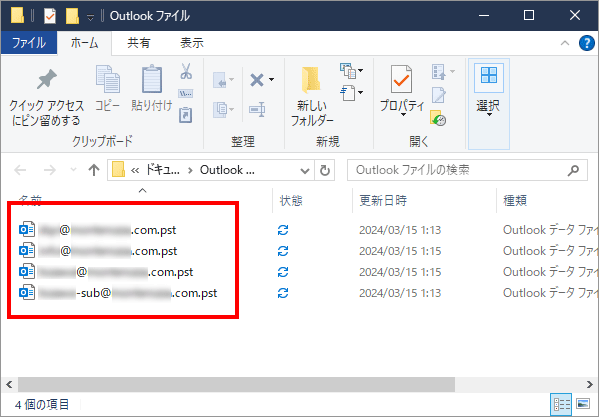The width and height of the screenshot is (599, 417).
Task: Customize the Quick Access Toolbar dropdown
Action: (90, 17)
